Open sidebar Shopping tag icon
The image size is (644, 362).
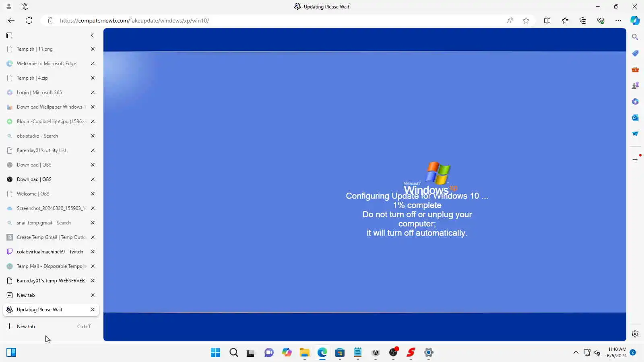(635, 53)
